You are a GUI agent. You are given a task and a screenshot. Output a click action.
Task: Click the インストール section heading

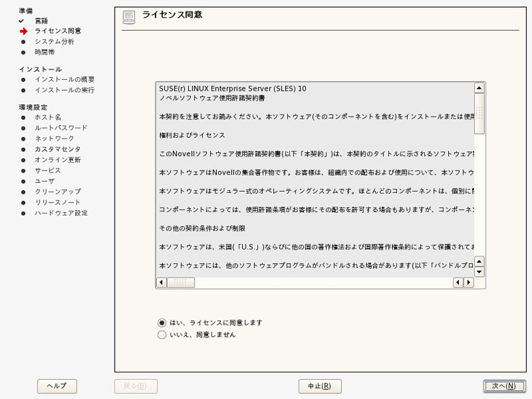click(40, 69)
